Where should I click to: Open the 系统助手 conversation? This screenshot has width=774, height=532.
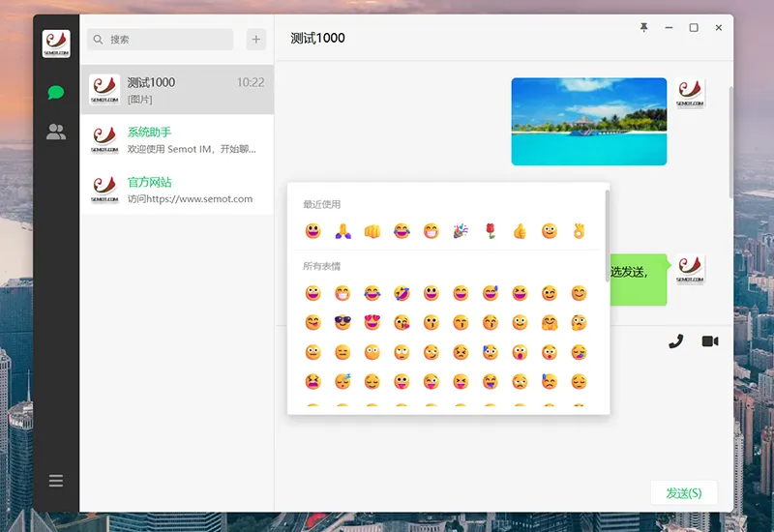click(176, 140)
